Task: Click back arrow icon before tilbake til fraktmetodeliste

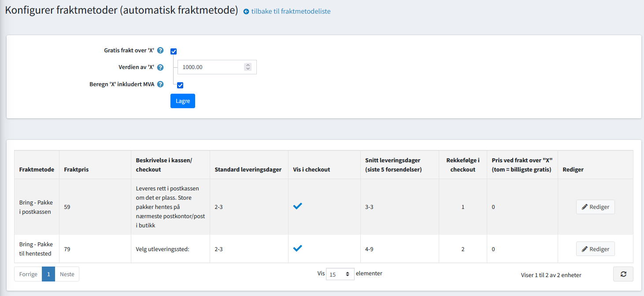Action: pyautogui.click(x=246, y=11)
